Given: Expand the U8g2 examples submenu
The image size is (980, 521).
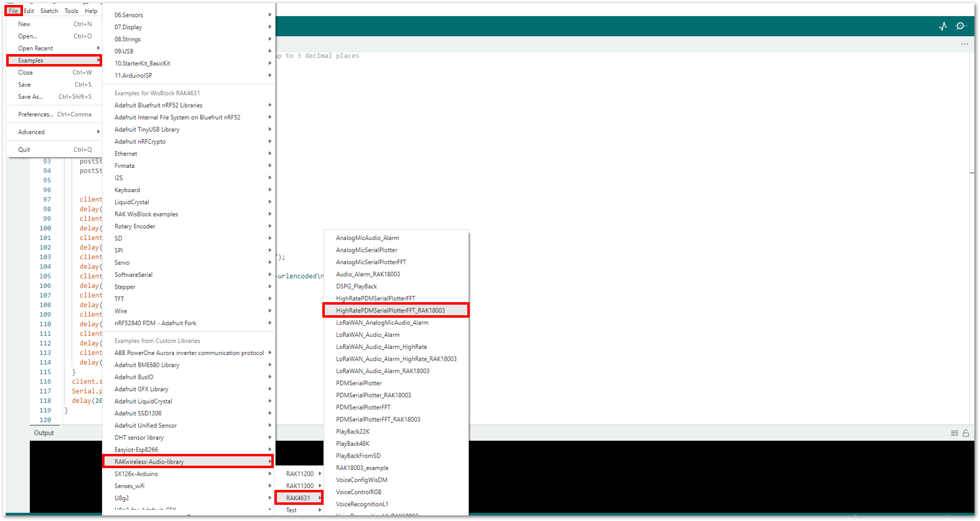Looking at the screenshot, I should click(189, 498).
